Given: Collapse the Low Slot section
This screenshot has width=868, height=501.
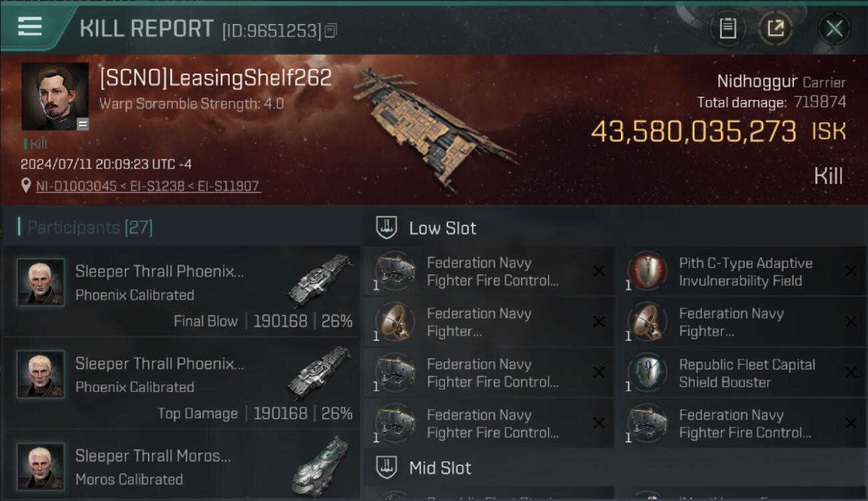Looking at the screenshot, I should 443,228.
